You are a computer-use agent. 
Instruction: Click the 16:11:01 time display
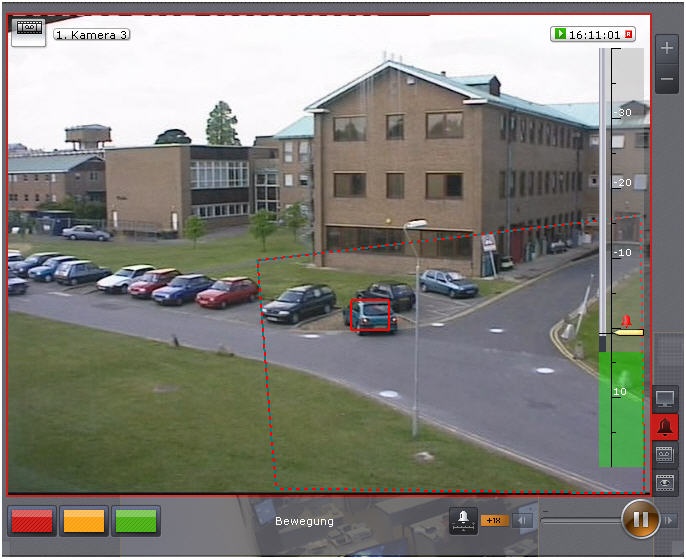(595, 35)
